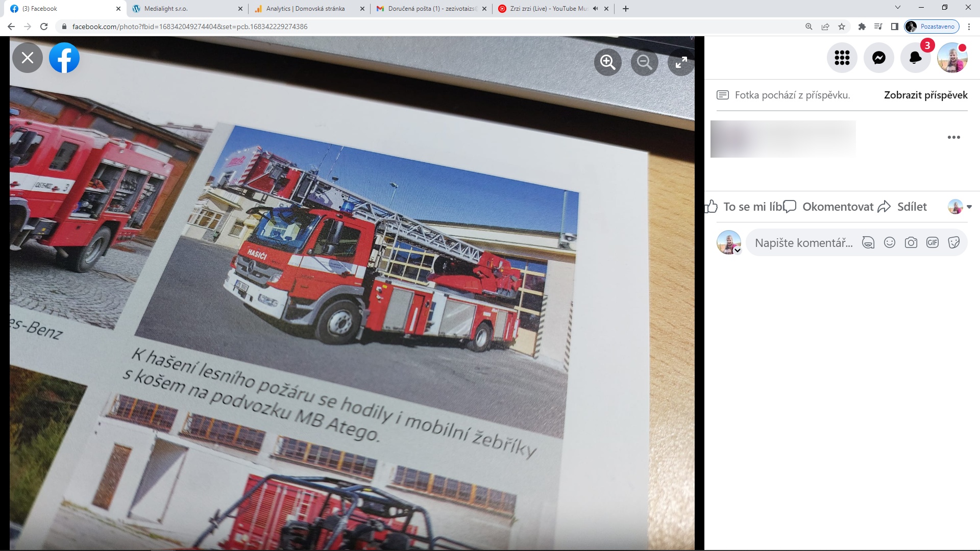Close the Facebook photo viewer

click(x=28, y=58)
